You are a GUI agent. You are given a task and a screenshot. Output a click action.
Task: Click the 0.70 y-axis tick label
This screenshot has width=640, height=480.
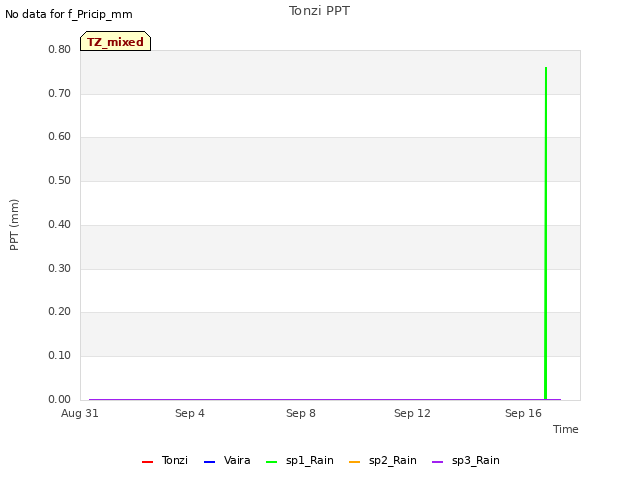(x=60, y=93)
